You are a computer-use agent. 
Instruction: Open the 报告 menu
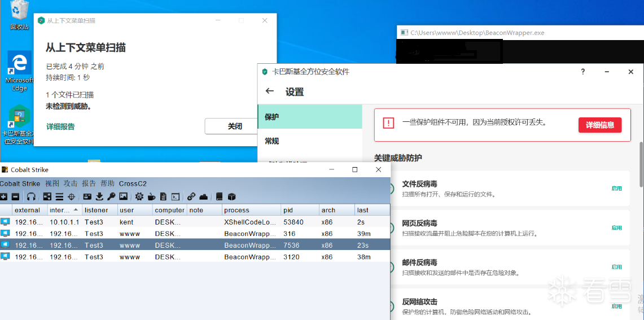[x=89, y=183]
